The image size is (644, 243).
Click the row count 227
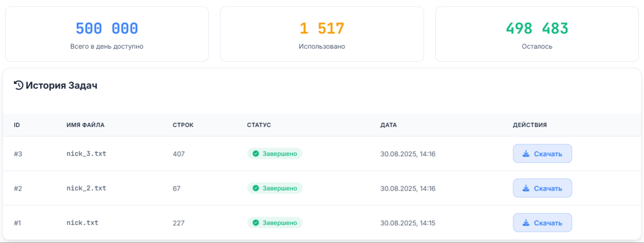tap(178, 223)
